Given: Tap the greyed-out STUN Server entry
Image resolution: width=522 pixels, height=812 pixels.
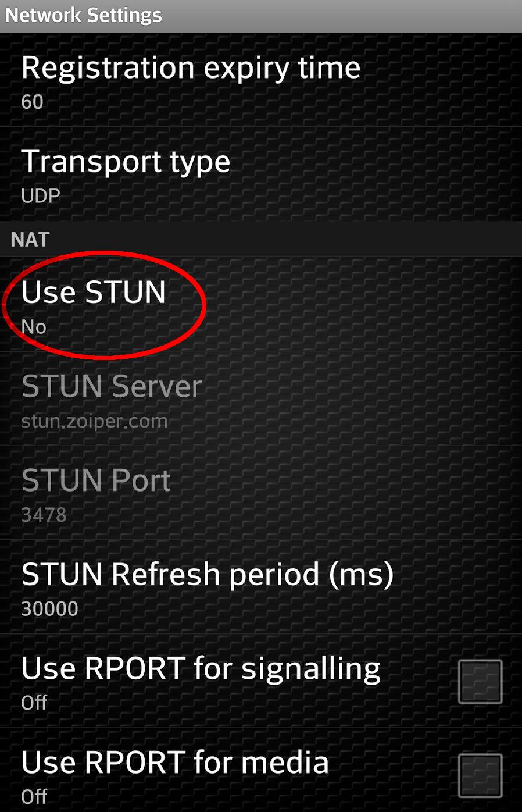Looking at the screenshot, I should click(261, 400).
